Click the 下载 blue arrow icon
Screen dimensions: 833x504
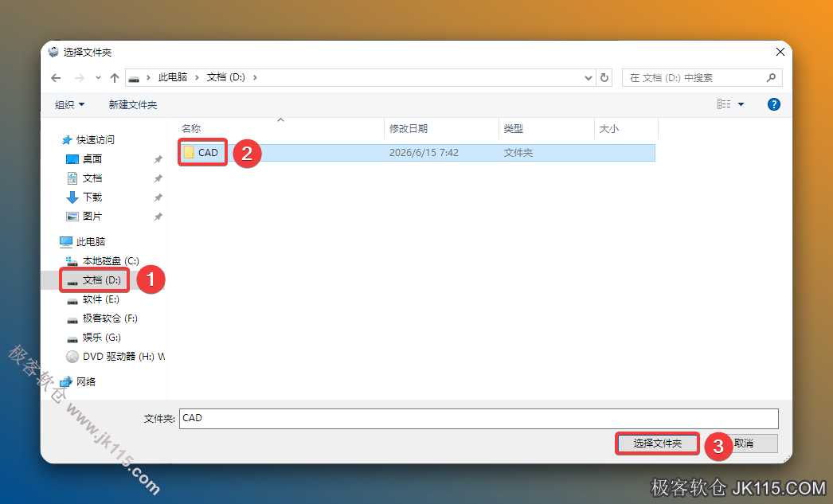point(72,197)
